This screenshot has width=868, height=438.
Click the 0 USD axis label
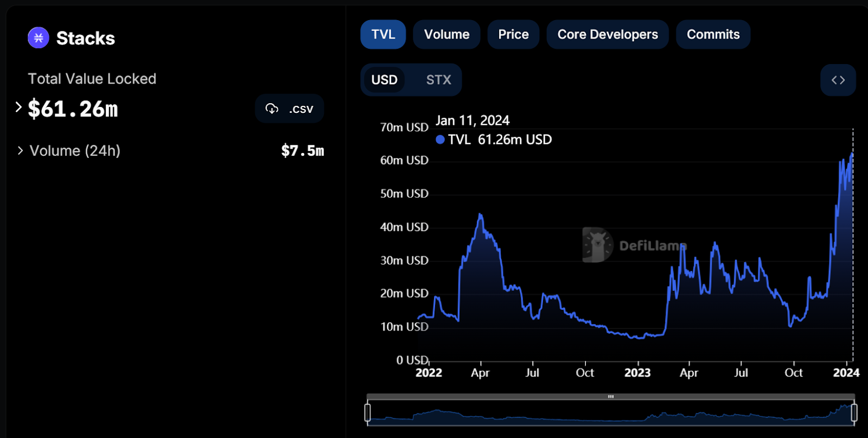tap(413, 360)
